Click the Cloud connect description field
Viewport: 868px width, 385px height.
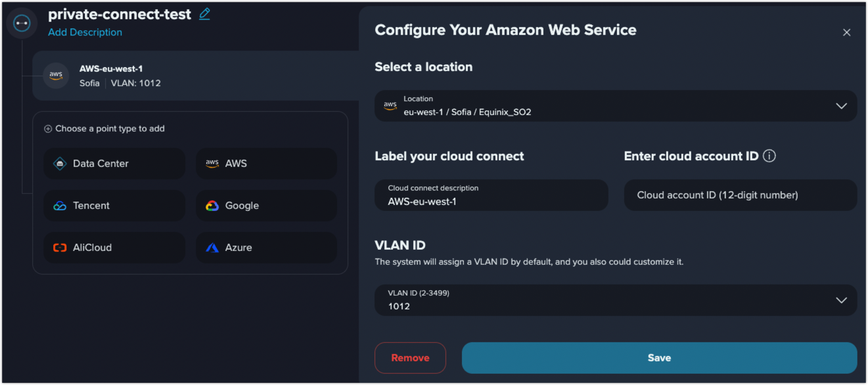point(491,195)
